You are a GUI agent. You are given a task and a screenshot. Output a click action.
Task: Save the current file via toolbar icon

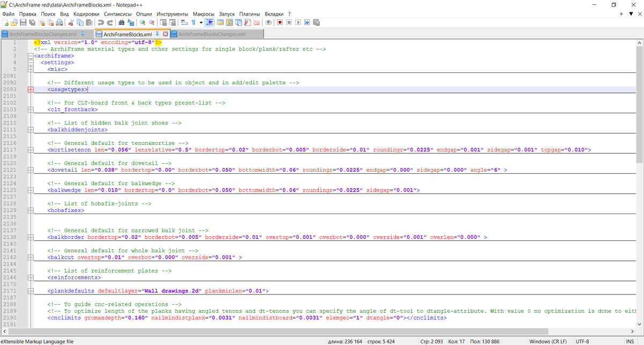(x=23, y=23)
